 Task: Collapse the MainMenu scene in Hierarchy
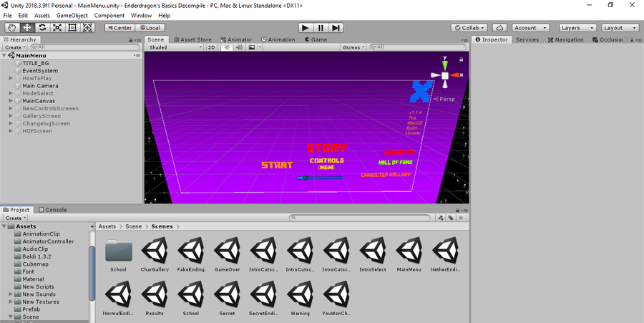click(x=4, y=55)
